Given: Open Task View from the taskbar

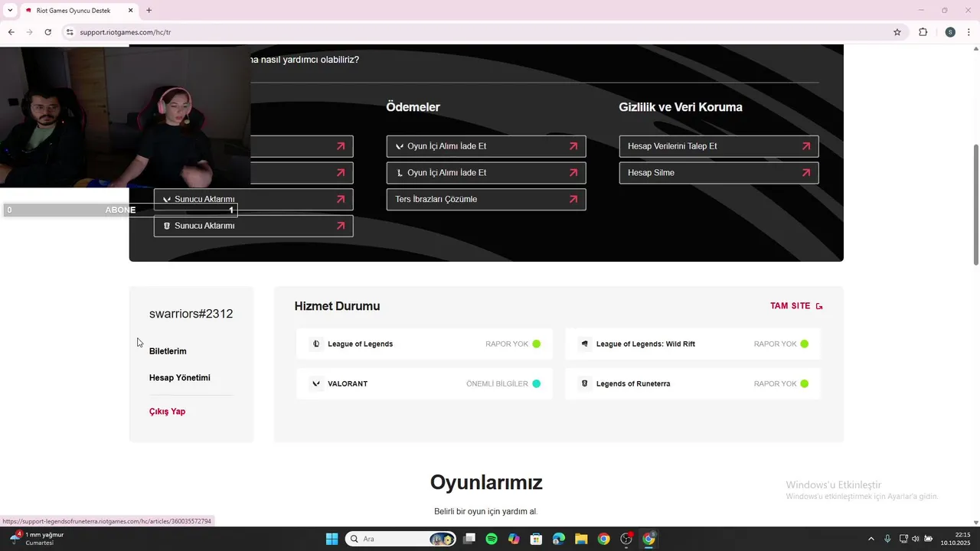Looking at the screenshot, I should [x=469, y=539].
